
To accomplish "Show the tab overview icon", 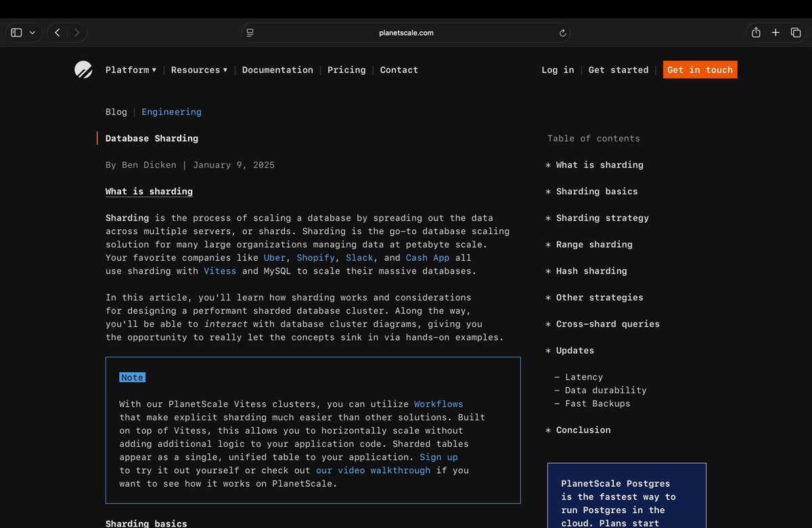I will [x=796, y=32].
